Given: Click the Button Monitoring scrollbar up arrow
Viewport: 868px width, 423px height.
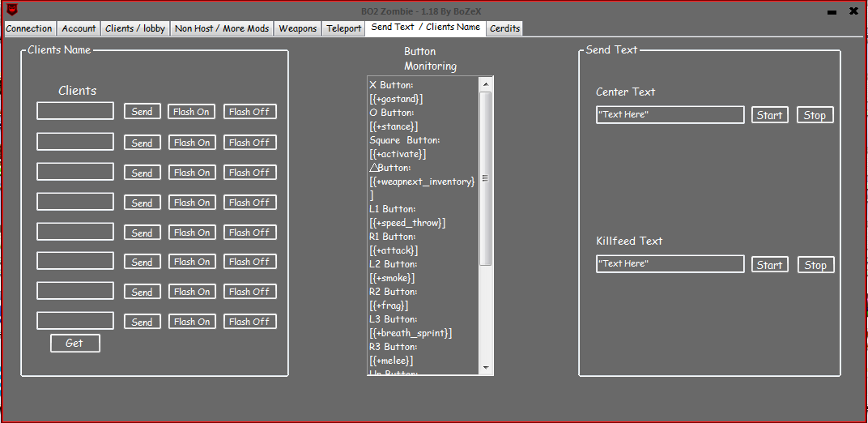Looking at the screenshot, I should point(486,84).
